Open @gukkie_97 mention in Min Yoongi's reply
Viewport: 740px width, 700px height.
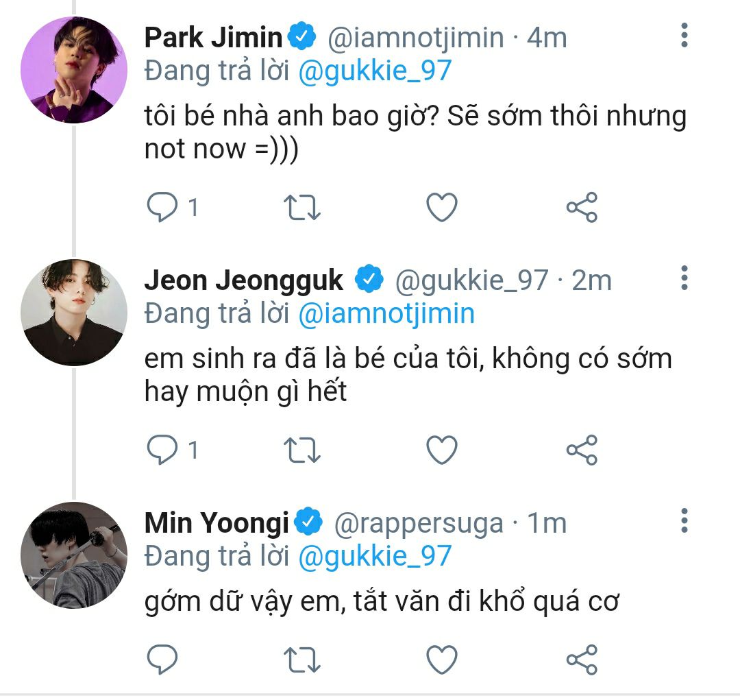[x=375, y=556]
